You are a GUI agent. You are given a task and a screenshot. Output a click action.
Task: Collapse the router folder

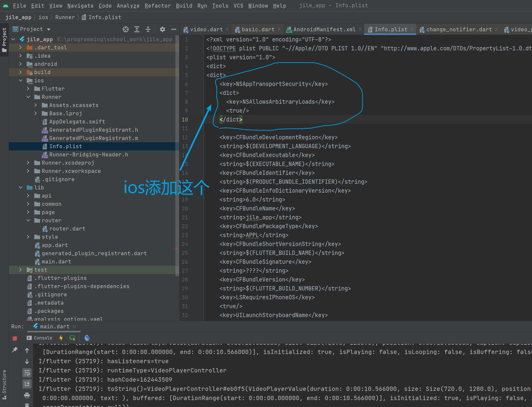28,220
